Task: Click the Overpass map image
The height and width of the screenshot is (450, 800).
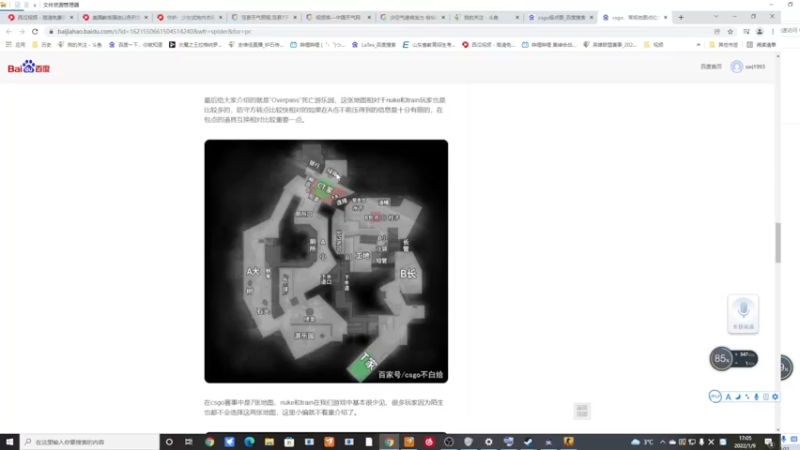Action: click(326, 261)
